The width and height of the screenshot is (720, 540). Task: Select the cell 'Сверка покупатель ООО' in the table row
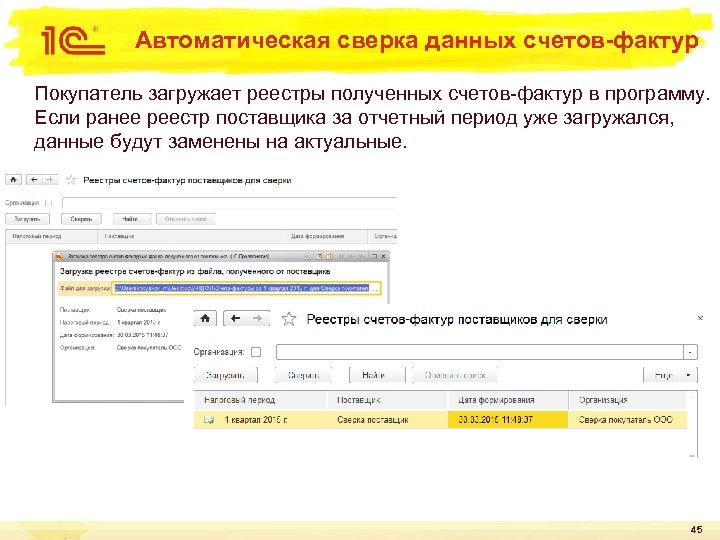coord(628,420)
